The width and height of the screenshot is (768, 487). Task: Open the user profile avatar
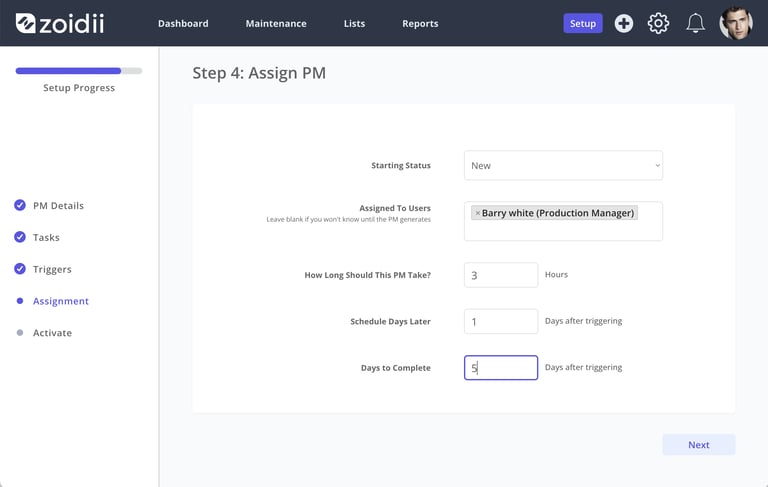(x=736, y=24)
